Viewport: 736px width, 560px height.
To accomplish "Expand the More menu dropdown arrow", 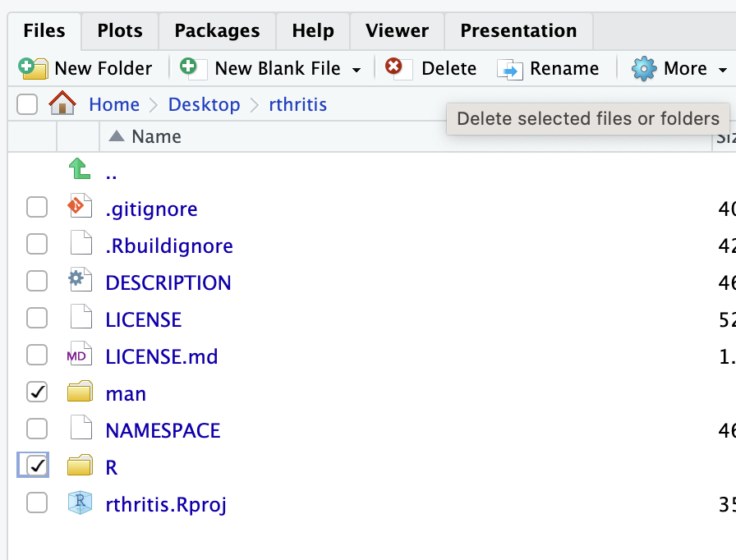I will 722,70.
